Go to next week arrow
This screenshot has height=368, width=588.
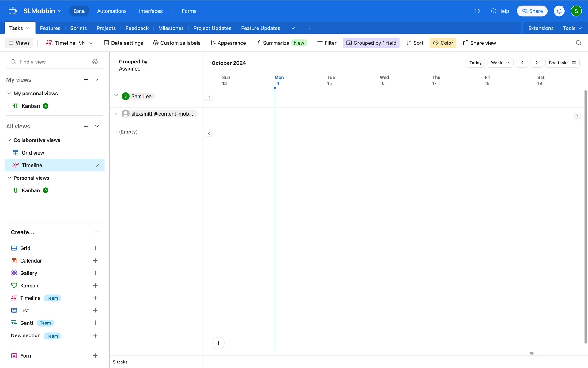537,63
